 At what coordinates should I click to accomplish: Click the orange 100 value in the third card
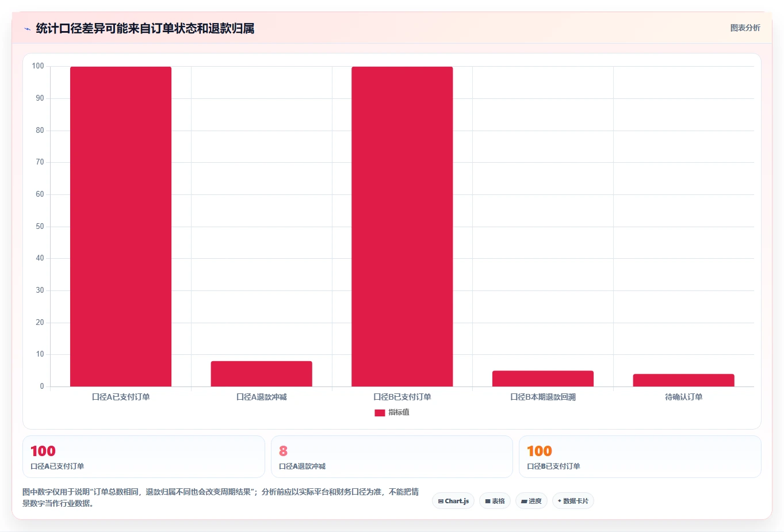coord(540,451)
